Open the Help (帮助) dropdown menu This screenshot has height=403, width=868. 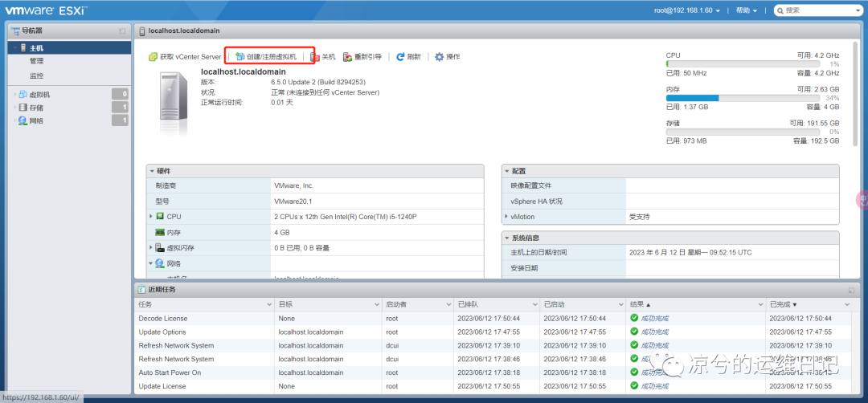pos(746,10)
